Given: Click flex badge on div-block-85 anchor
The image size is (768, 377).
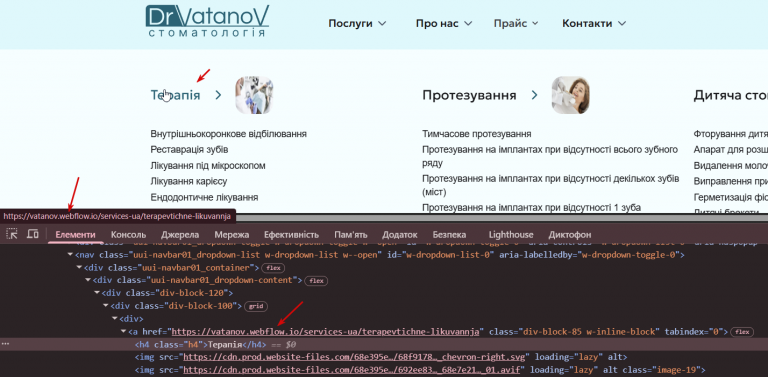Looking at the screenshot, I should point(742,332).
